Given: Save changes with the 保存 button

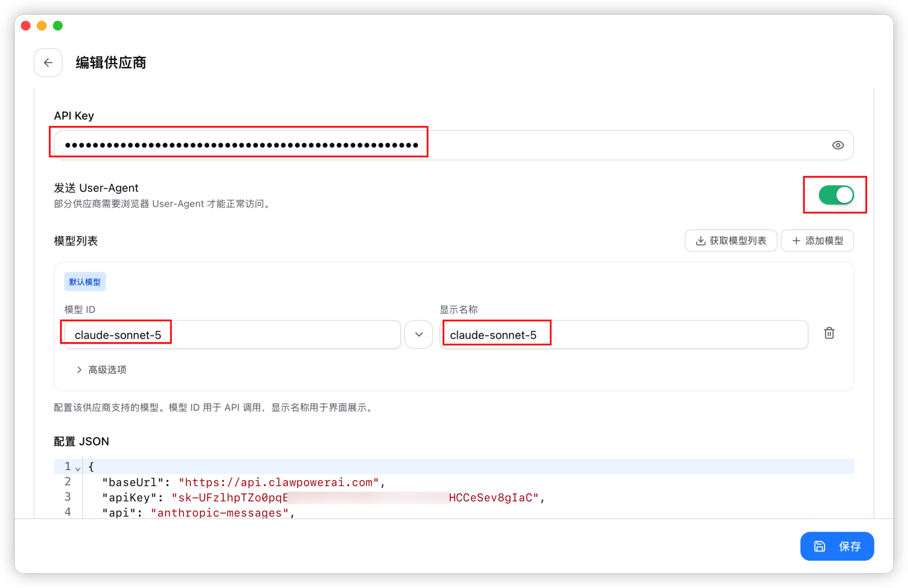Looking at the screenshot, I should point(837,546).
